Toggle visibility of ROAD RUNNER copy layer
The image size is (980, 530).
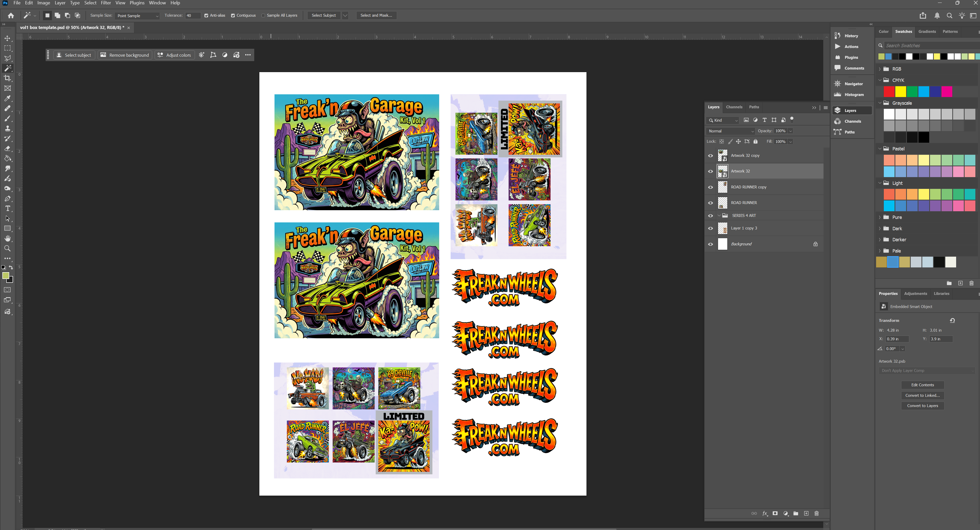click(x=710, y=187)
